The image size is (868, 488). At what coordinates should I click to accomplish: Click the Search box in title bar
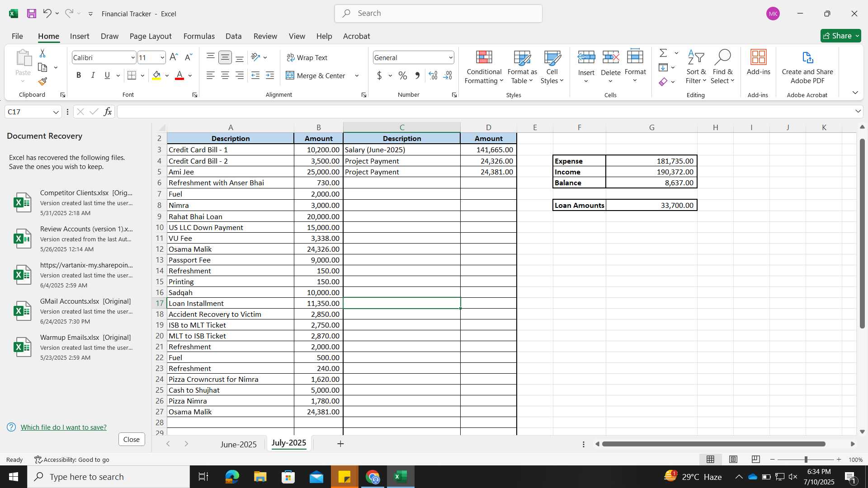click(x=439, y=14)
